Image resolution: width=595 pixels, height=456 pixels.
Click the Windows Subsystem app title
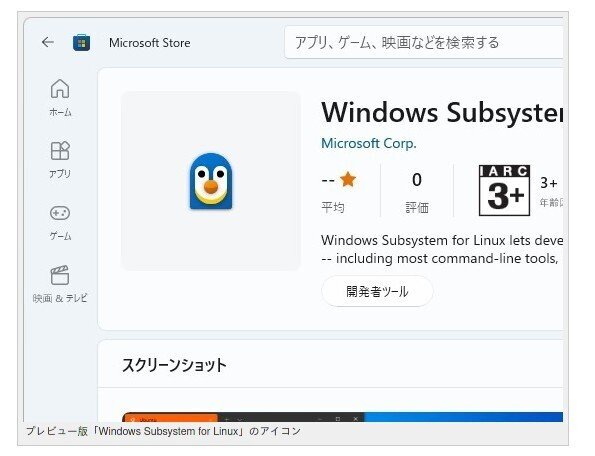[442, 113]
